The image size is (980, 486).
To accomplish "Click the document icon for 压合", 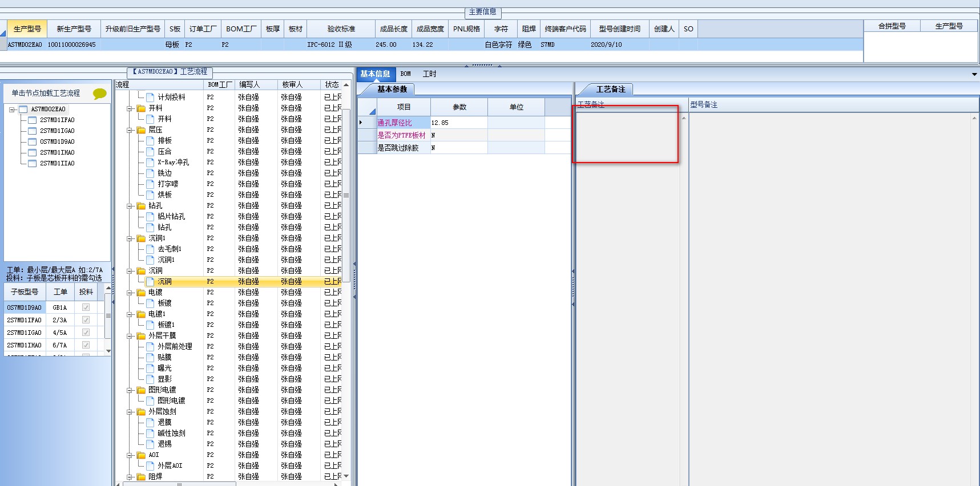I will (x=150, y=152).
